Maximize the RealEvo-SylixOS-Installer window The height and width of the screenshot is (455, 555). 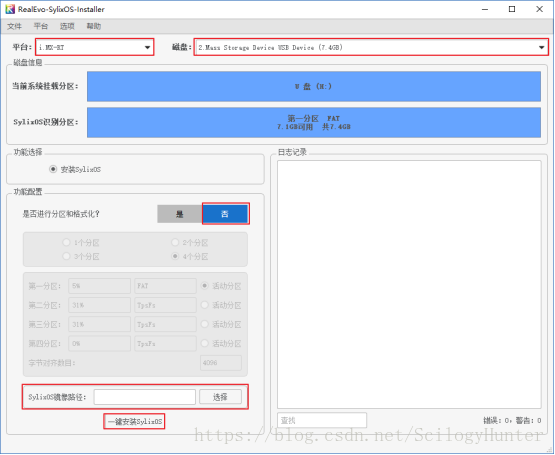pos(512,9)
